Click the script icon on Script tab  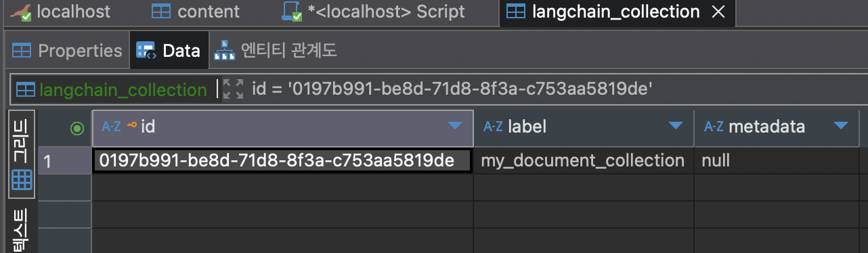click(291, 11)
